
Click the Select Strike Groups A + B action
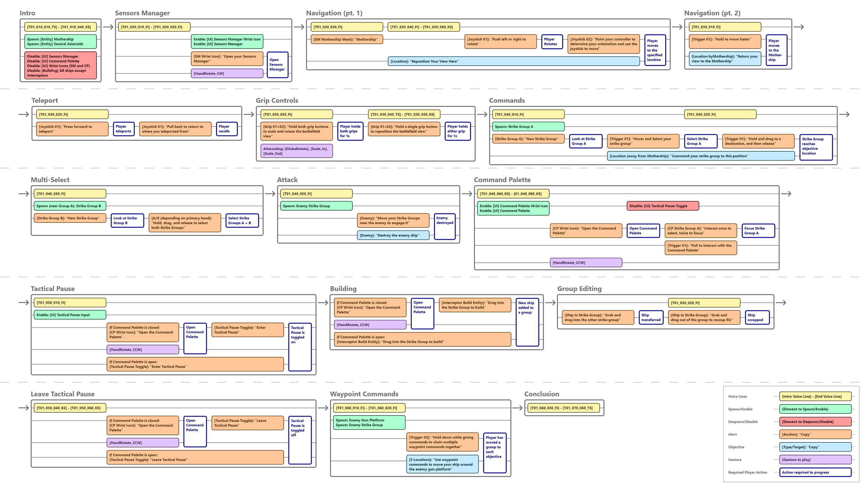242,221
